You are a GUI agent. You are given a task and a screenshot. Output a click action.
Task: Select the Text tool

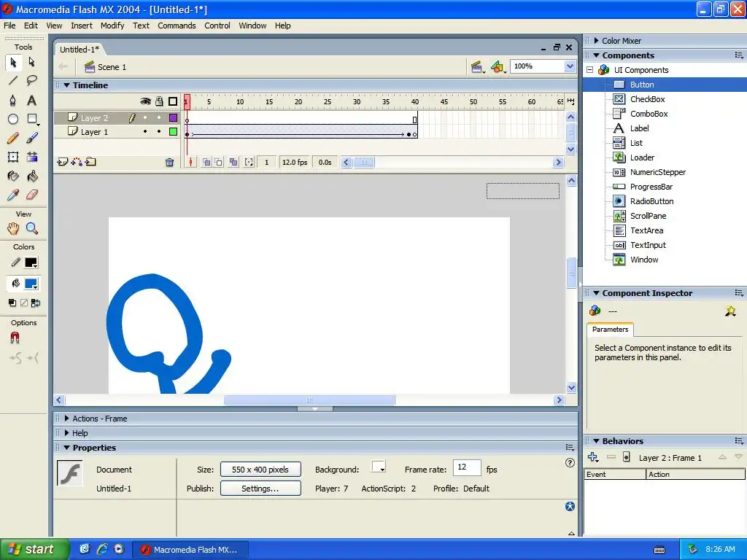click(32, 100)
